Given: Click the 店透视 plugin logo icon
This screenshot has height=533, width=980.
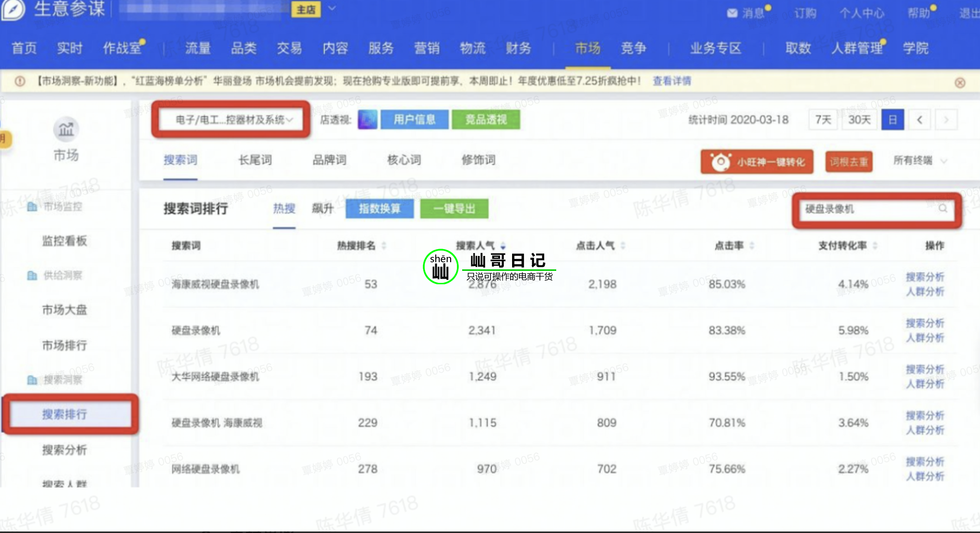Looking at the screenshot, I should click(x=368, y=120).
